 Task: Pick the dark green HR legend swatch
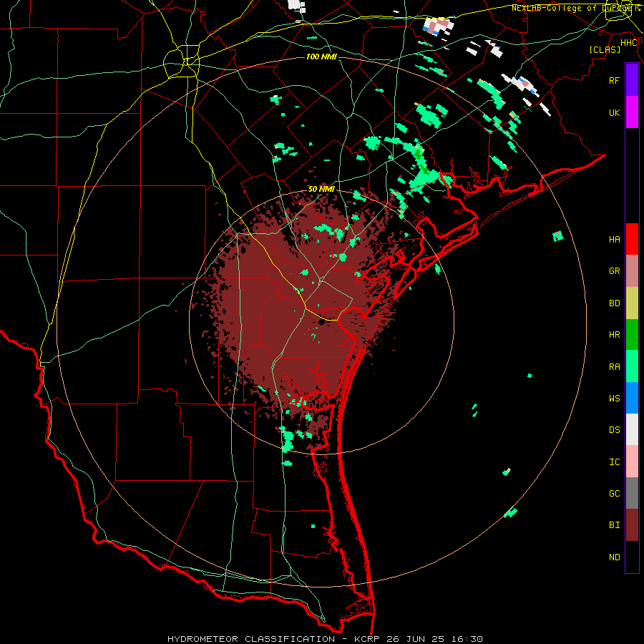click(632, 334)
